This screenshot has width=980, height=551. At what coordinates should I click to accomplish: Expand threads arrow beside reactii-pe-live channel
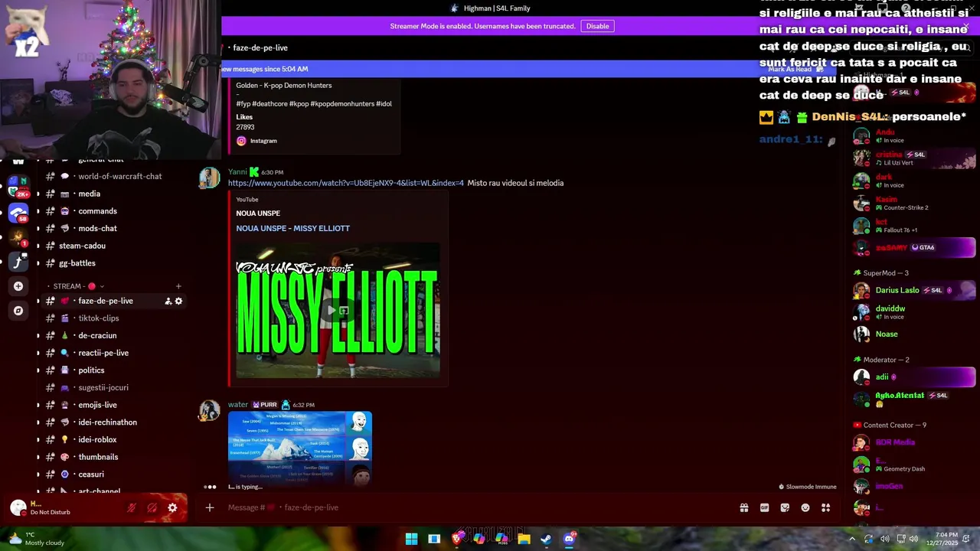click(x=38, y=353)
